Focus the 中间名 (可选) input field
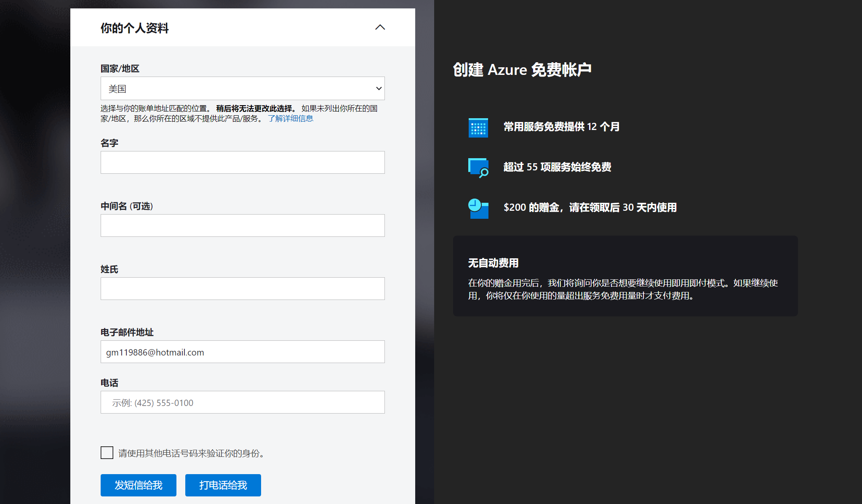Image resolution: width=862 pixels, height=504 pixels. click(x=243, y=225)
